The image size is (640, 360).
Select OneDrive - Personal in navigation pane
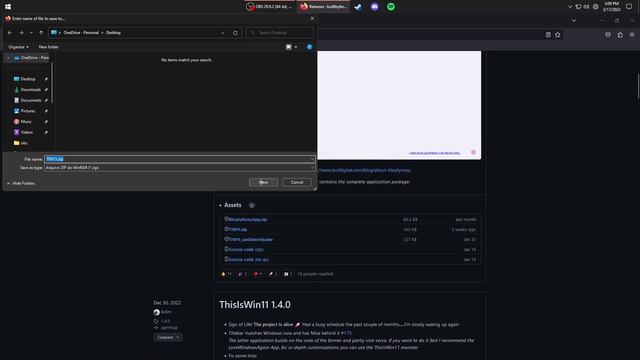coord(31,58)
